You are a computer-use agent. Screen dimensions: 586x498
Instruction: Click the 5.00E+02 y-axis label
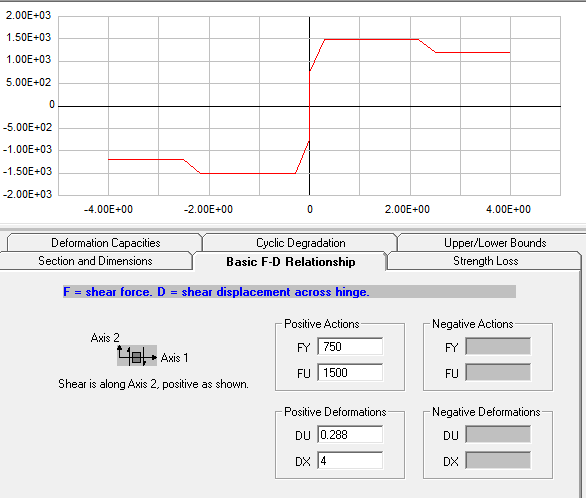[x=28, y=82]
